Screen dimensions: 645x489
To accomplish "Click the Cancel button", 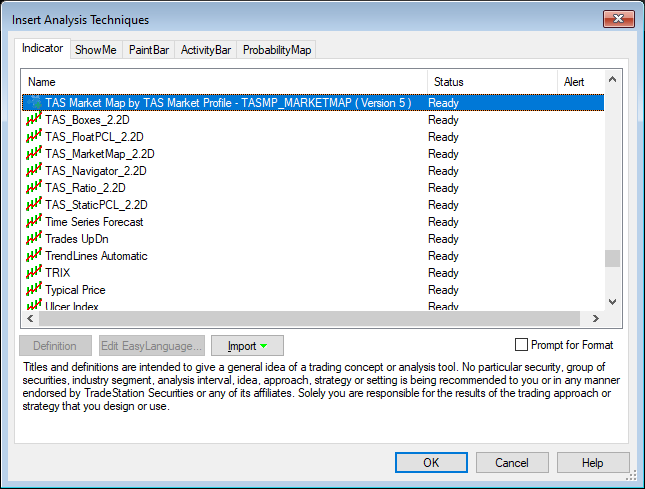I will pyautogui.click(x=512, y=463).
